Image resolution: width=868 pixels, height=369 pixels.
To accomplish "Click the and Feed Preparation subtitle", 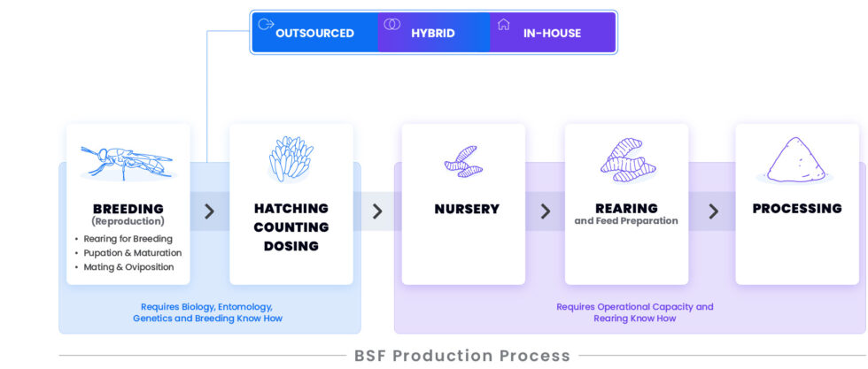I will (x=626, y=220).
